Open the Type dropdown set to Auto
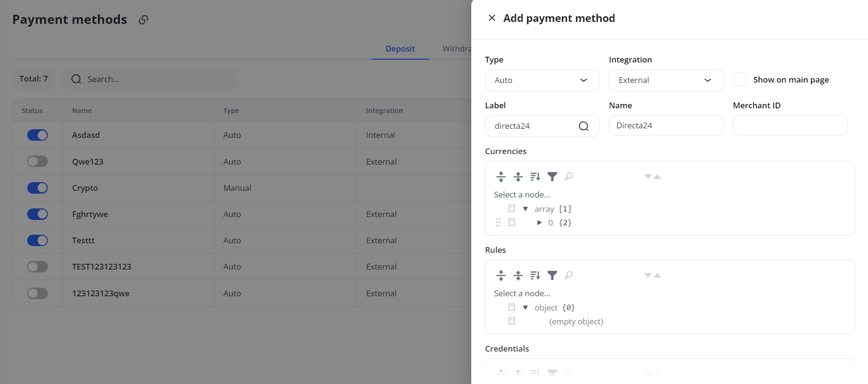This screenshot has height=384, width=868. 542,80
